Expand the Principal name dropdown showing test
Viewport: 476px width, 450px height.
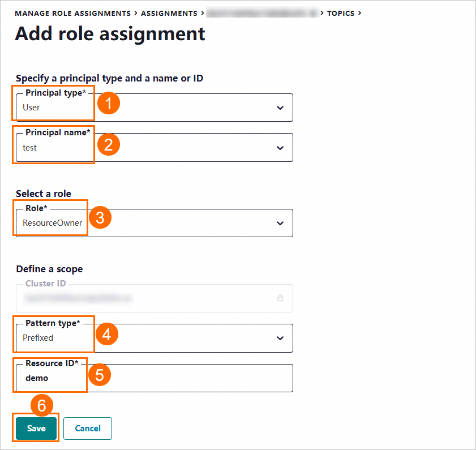click(154, 148)
